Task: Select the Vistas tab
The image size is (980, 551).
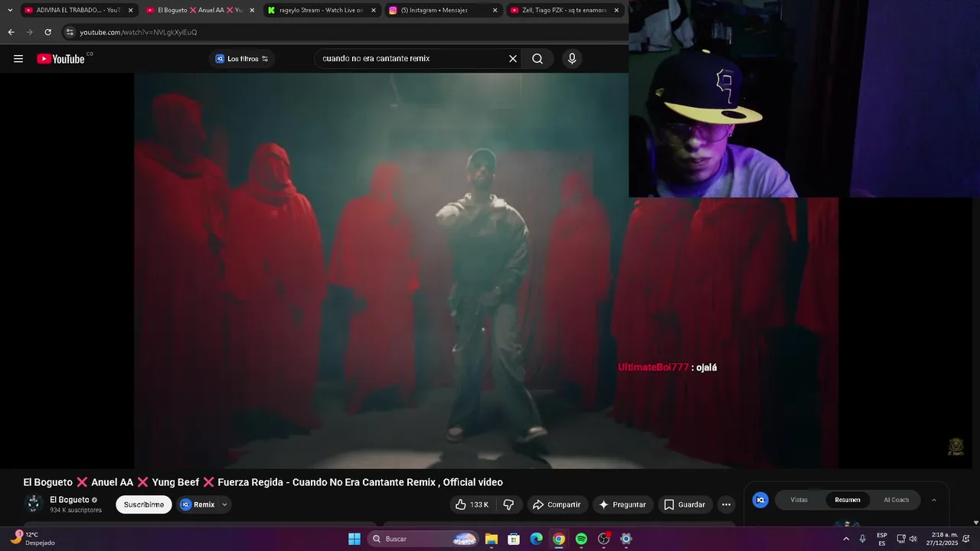Action: click(x=799, y=500)
